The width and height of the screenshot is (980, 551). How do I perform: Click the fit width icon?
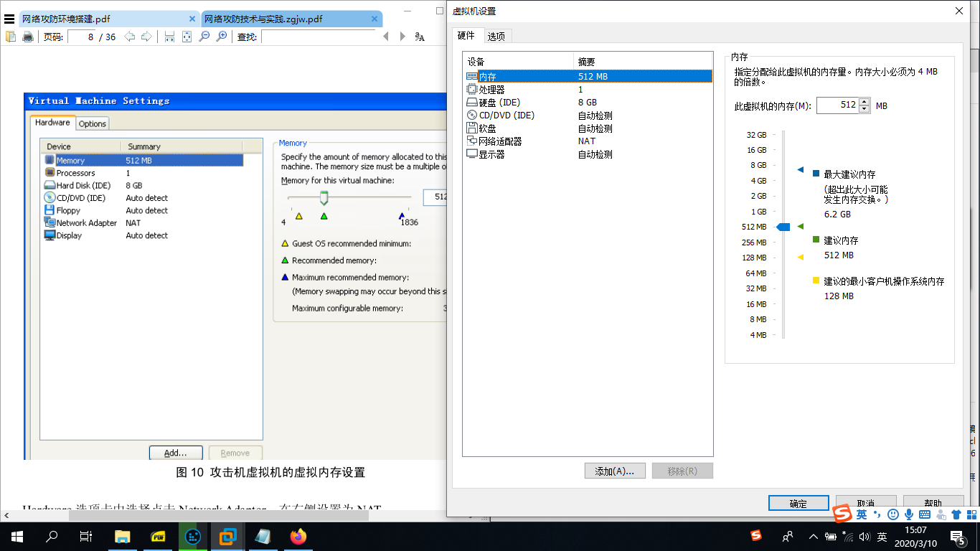170,37
